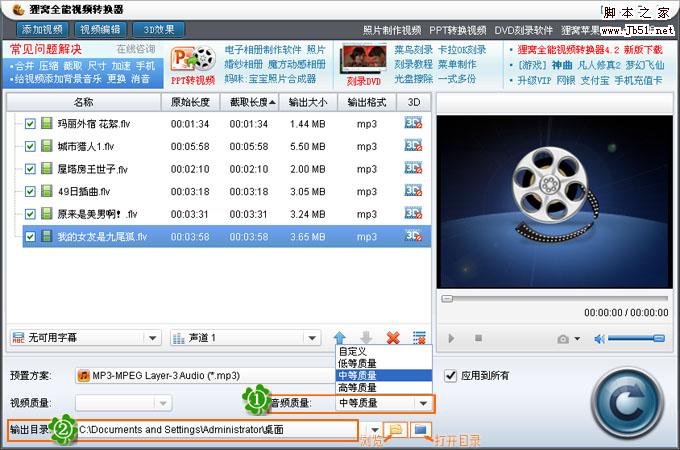680x450 pixels.
Task: Open 3D settings for 屋塔房王世子.flv
Action: 413,168
